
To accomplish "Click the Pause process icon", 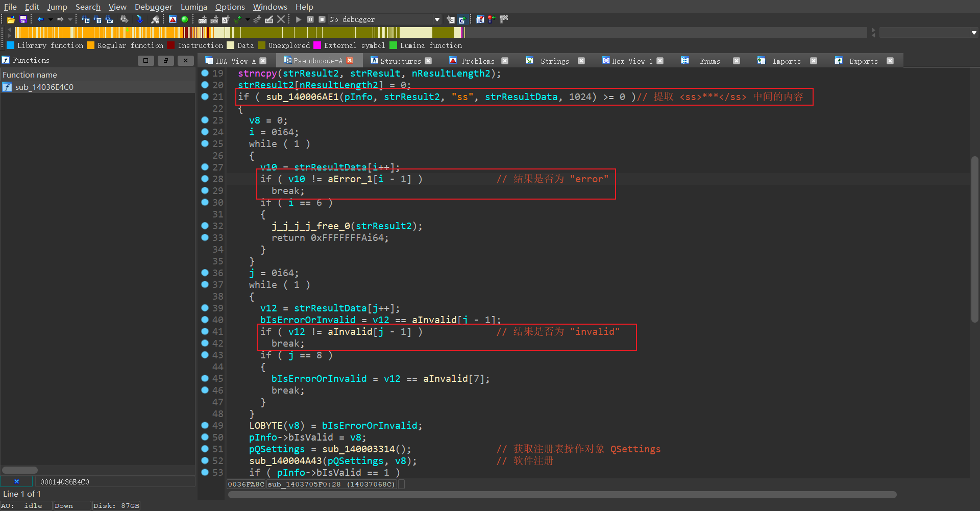I will pos(310,19).
